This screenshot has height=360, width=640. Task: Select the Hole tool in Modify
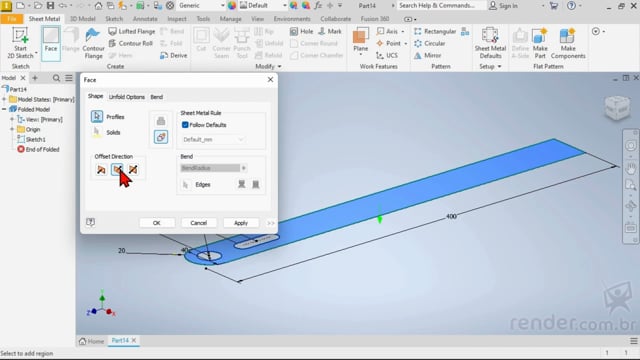(301, 31)
